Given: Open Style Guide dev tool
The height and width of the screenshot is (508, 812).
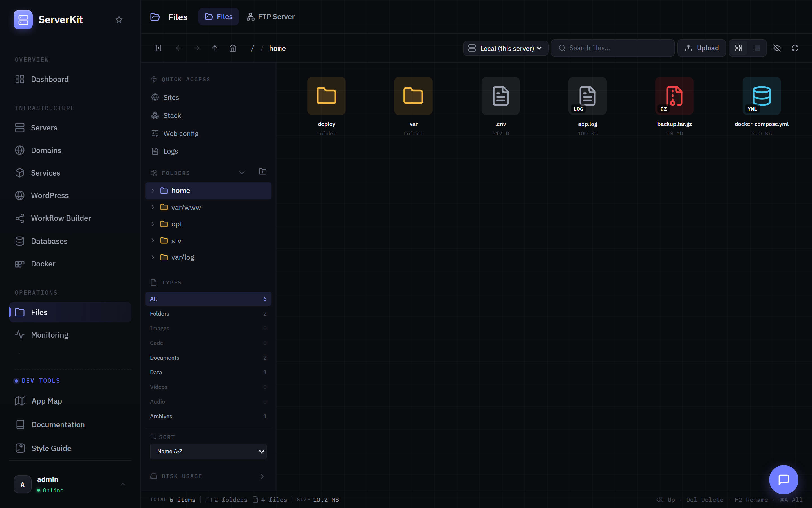Looking at the screenshot, I should (x=70, y=448).
